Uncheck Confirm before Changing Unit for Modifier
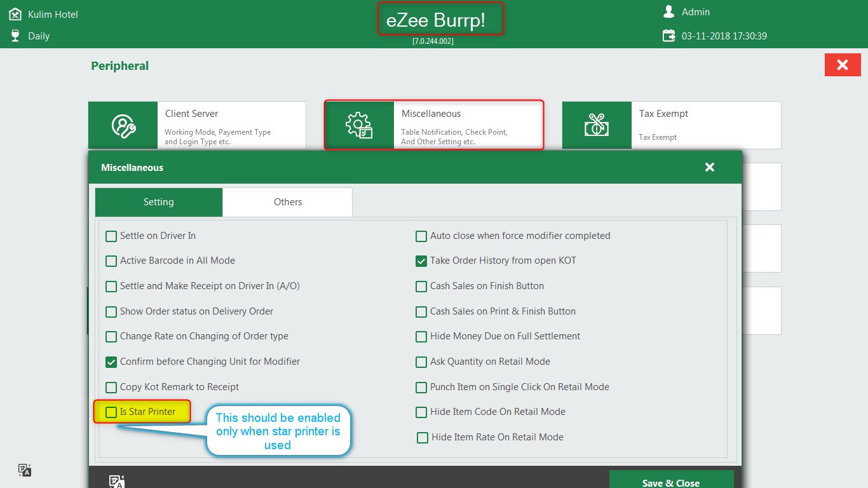The image size is (868, 488). [111, 362]
